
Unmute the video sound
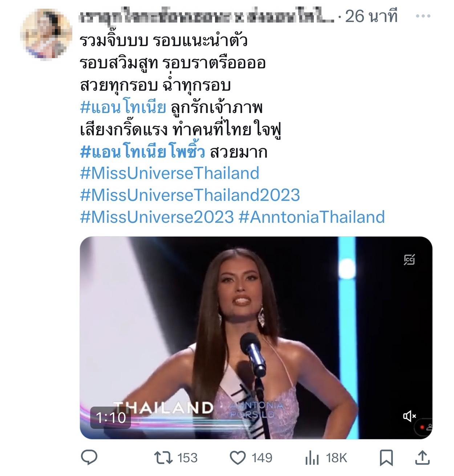point(409,416)
